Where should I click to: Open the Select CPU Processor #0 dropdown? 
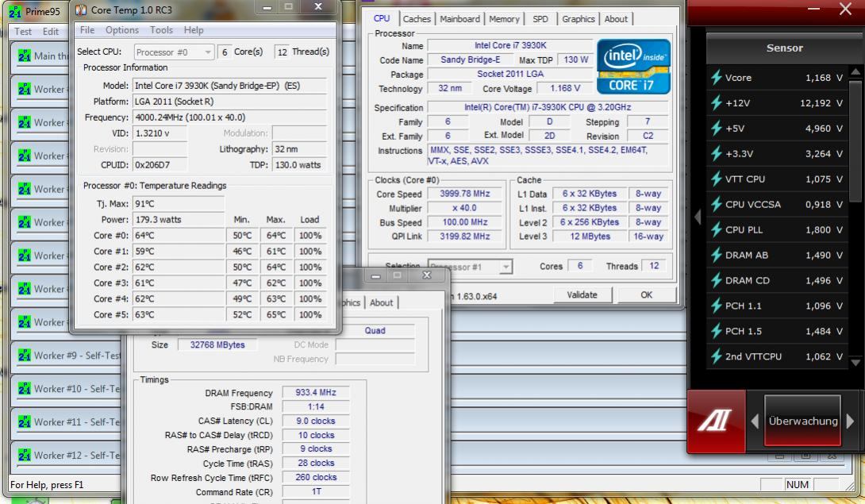pos(175,52)
